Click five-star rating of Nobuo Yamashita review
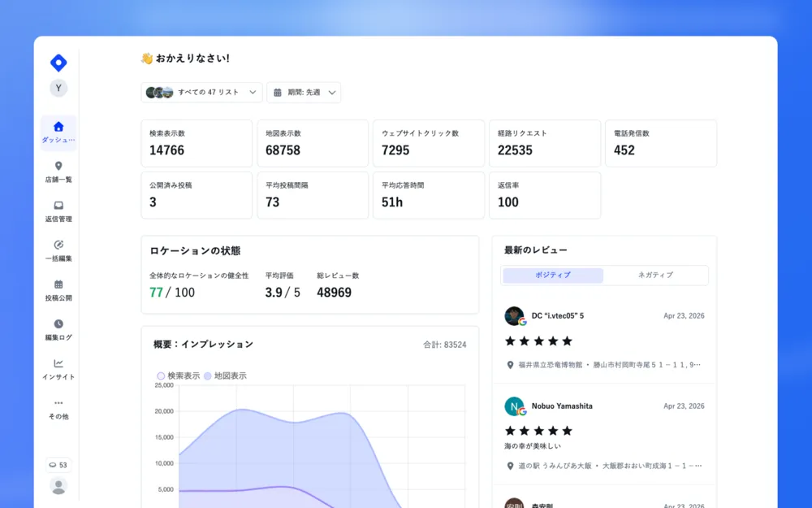The image size is (812, 508). 538,431
